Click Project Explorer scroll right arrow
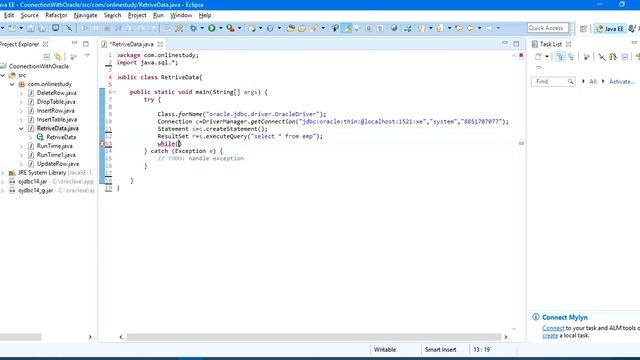 (90, 337)
